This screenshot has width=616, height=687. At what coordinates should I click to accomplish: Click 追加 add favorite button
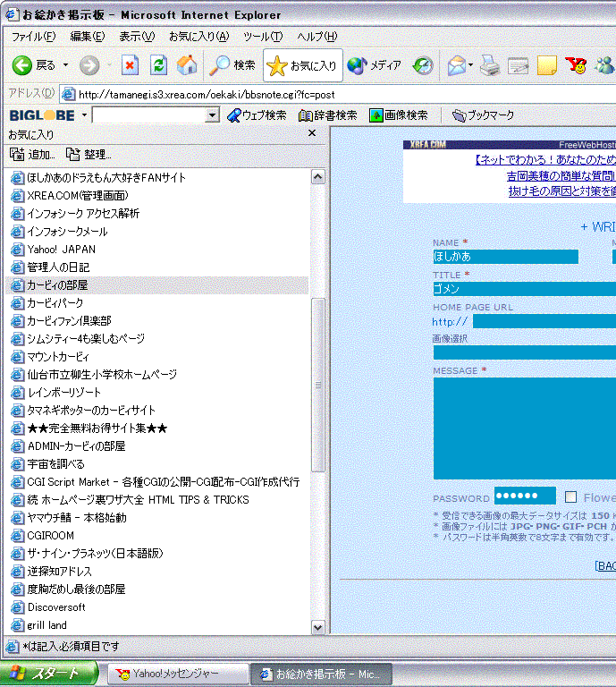32,154
